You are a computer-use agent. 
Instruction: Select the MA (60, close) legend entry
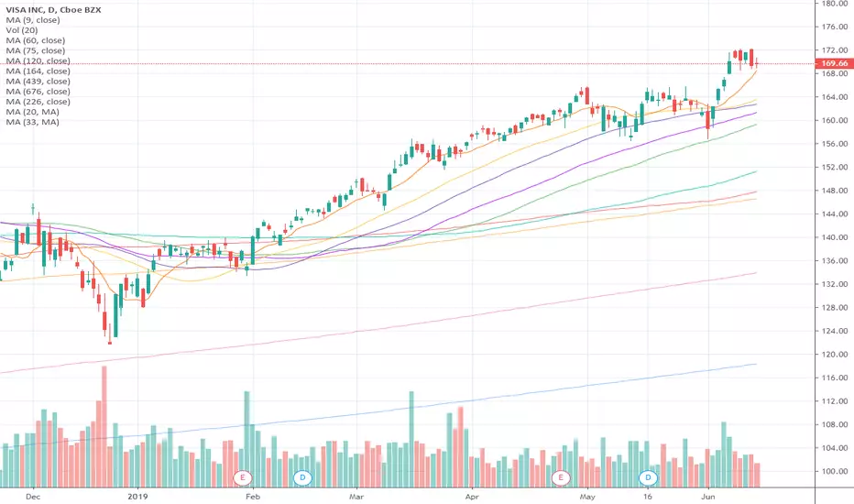click(36, 40)
